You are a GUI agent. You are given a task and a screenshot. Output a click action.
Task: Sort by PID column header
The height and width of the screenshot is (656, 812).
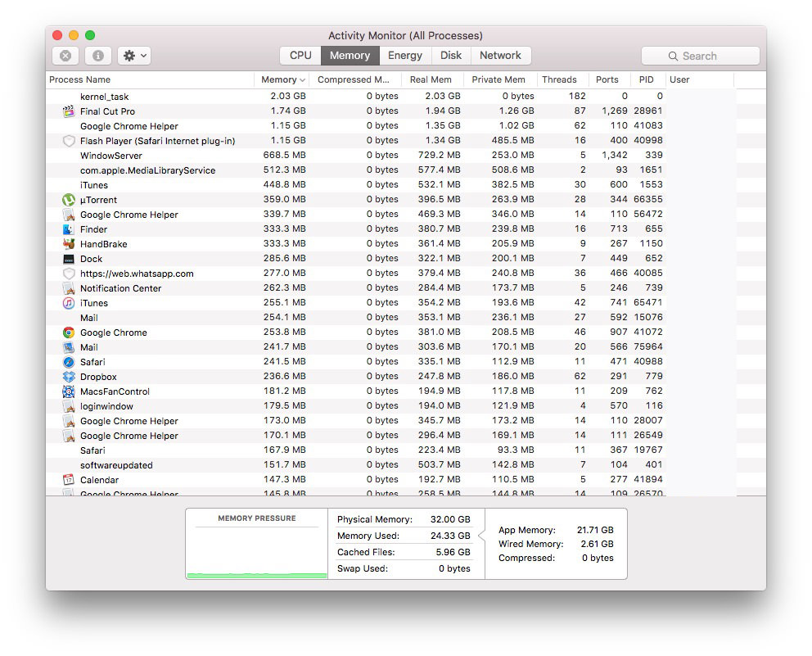(x=647, y=79)
